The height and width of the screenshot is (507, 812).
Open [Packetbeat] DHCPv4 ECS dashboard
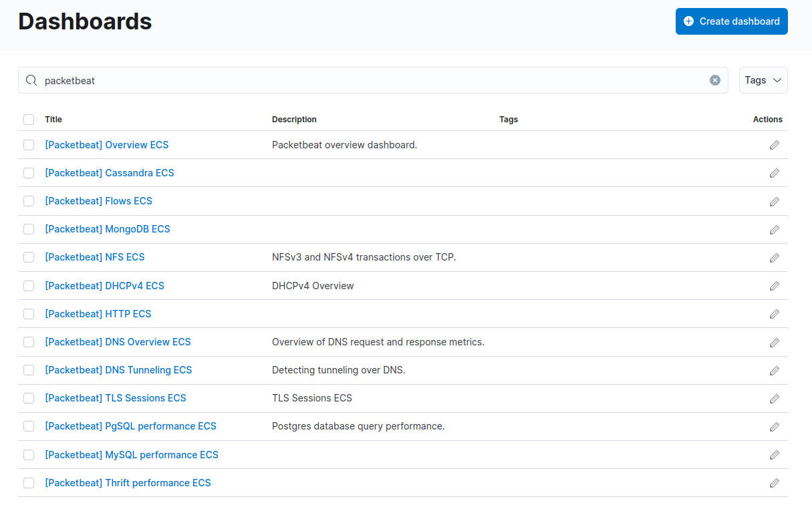pyautogui.click(x=105, y=286)
